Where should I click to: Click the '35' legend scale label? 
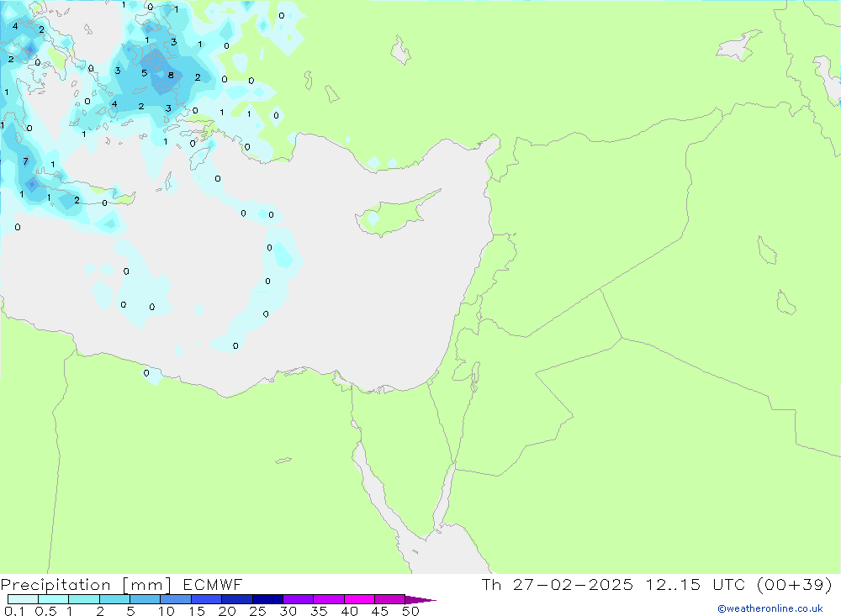(x=319, y=611)
